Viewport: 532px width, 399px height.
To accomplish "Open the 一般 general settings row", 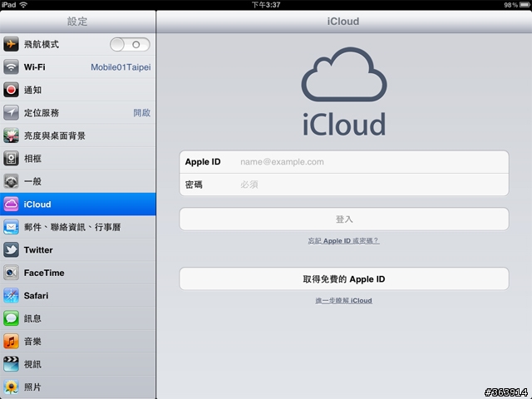I will [77, 181].
